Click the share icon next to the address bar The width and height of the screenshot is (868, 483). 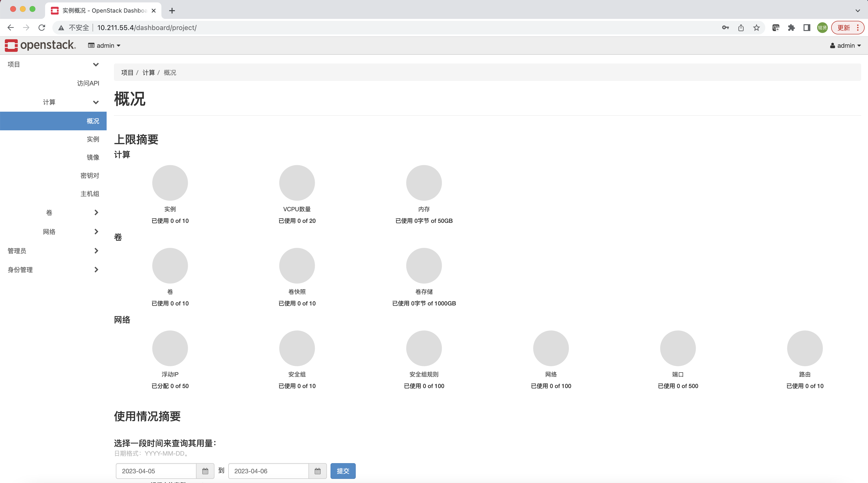[741, 28]
